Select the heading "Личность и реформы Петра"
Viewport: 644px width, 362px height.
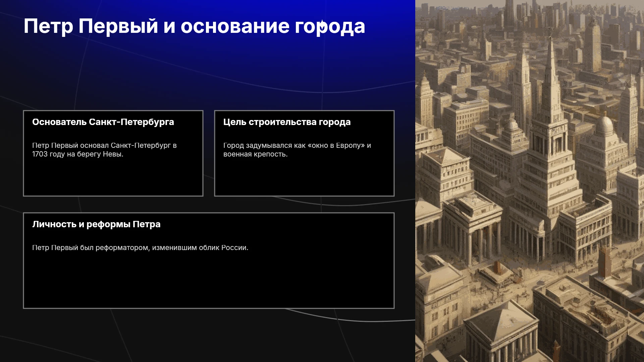click(96, 224)
